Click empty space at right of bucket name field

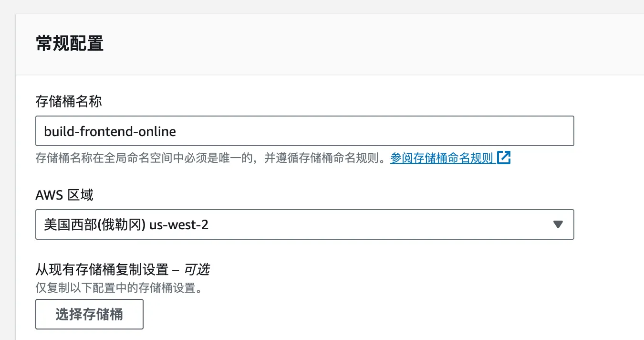[x=429, y=131]
